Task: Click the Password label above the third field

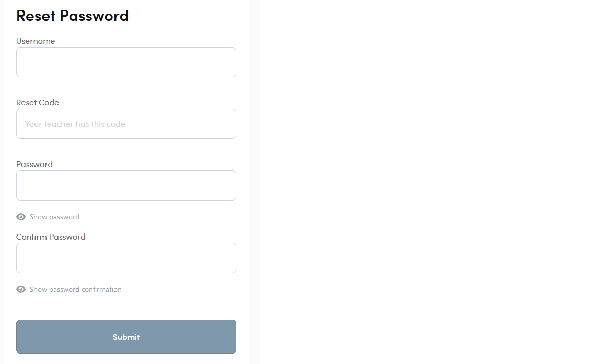Action: (x=34, y=164)
